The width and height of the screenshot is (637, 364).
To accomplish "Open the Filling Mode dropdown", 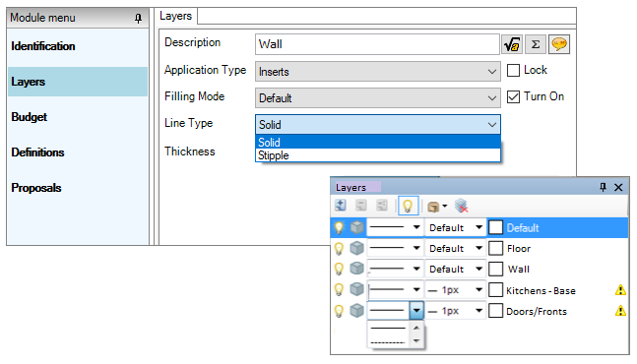I will (378, 97).
